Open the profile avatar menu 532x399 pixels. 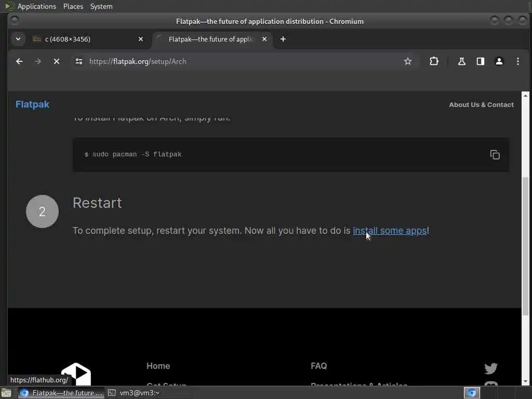coord(499,61)
